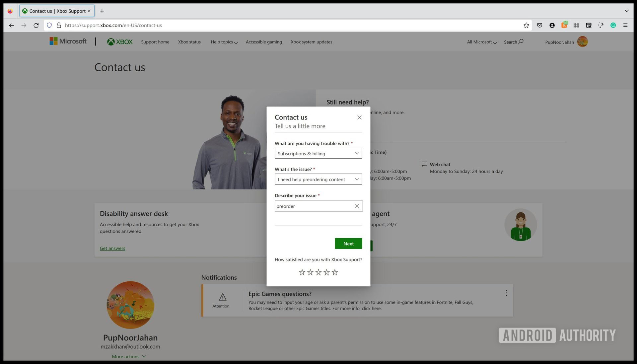Image resolution: width=637 pixels, height=364 pixels.
Task: Give a three-star satisfaction rating
Action: click(318, 272)
